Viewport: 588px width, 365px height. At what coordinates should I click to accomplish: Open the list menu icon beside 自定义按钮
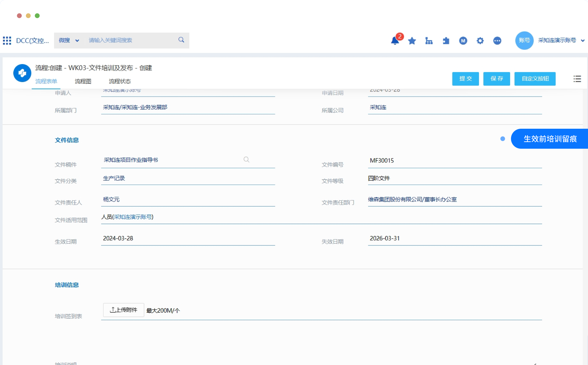pyautogui.click(x=577, y=79)
